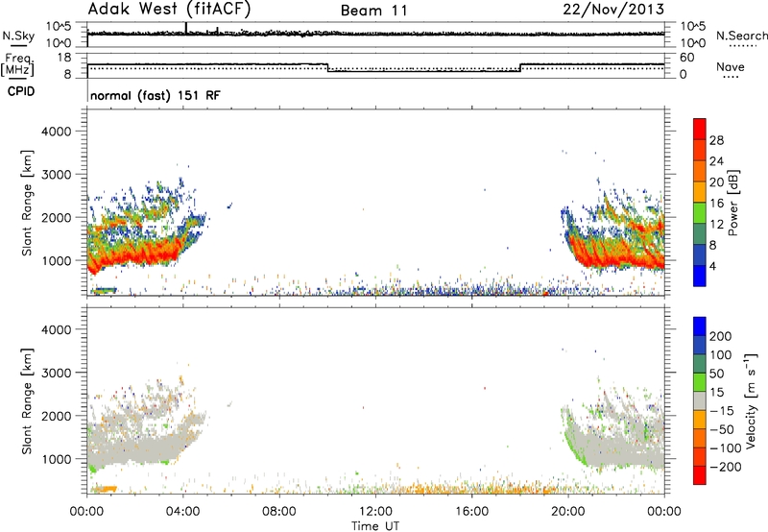768x532 pixels.
Task: Click the frequency trace rise near 18:00 UT
Action: pyautogui.click(x=520, y=67)
